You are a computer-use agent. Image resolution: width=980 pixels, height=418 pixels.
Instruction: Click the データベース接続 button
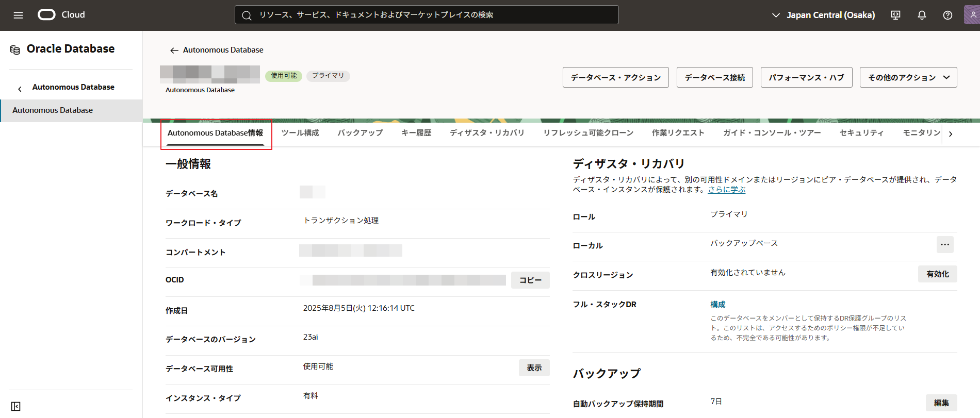(x=715, y=77)
